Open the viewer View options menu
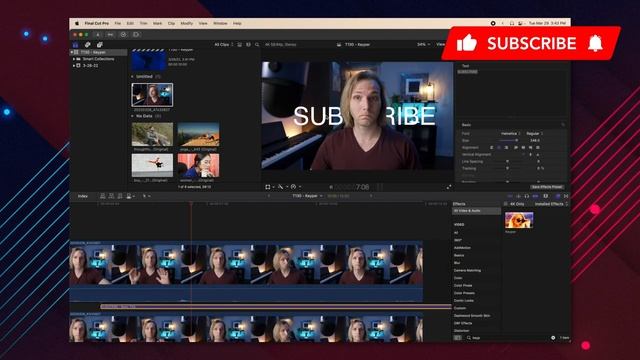The width and height of the screenshot is (640, 360). coord(441,44)
